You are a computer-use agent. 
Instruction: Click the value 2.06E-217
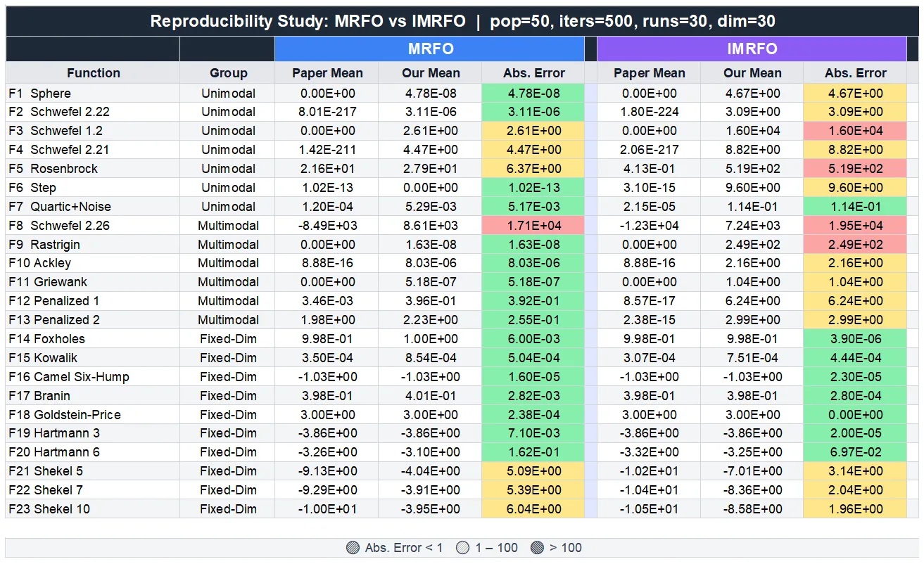(649, 150)
